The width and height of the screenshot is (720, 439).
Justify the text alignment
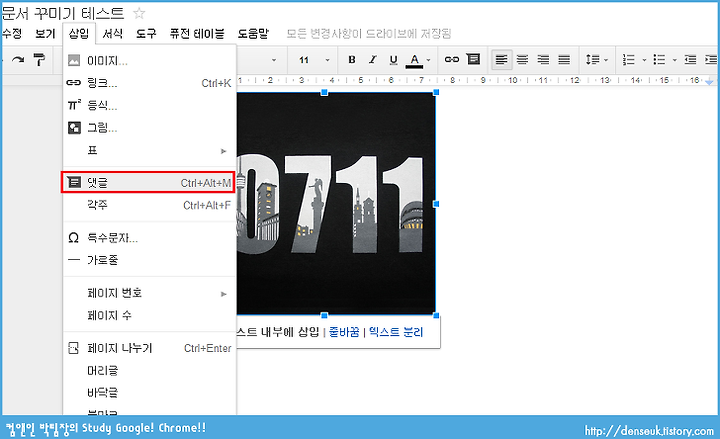tap(564, 60)
